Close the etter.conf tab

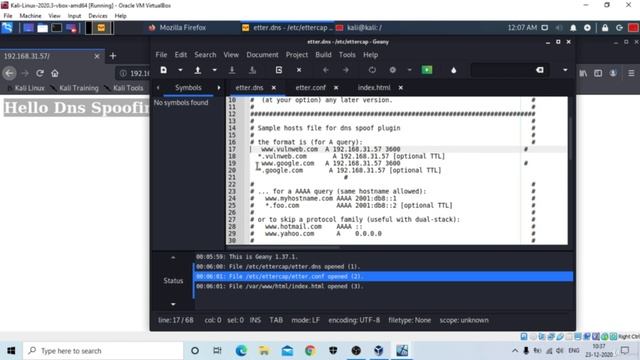coord(336,88)
